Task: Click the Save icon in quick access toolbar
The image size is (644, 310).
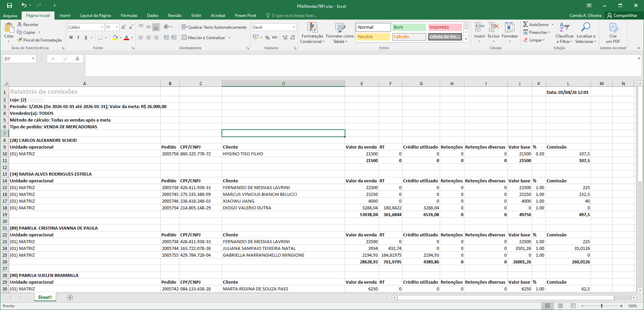Action: point(9,5)
